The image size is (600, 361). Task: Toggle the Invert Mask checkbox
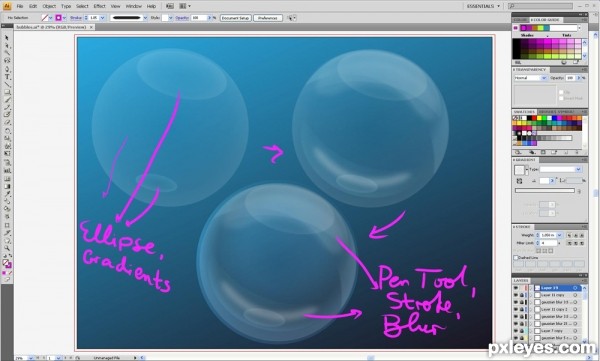click(x=561, y=98)
